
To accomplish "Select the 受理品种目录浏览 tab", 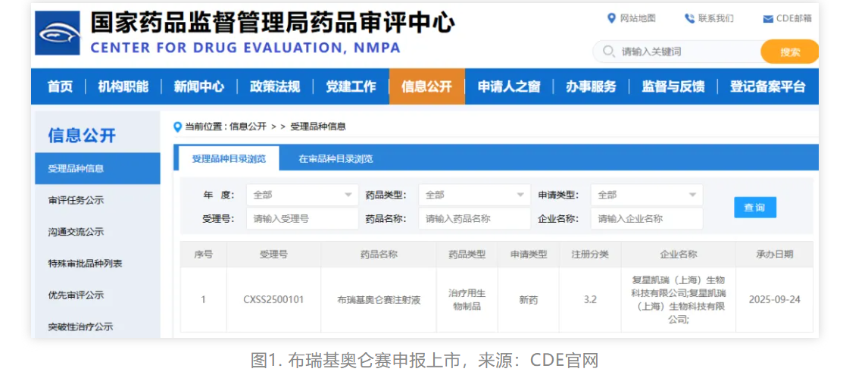I will tap(229, 159).
